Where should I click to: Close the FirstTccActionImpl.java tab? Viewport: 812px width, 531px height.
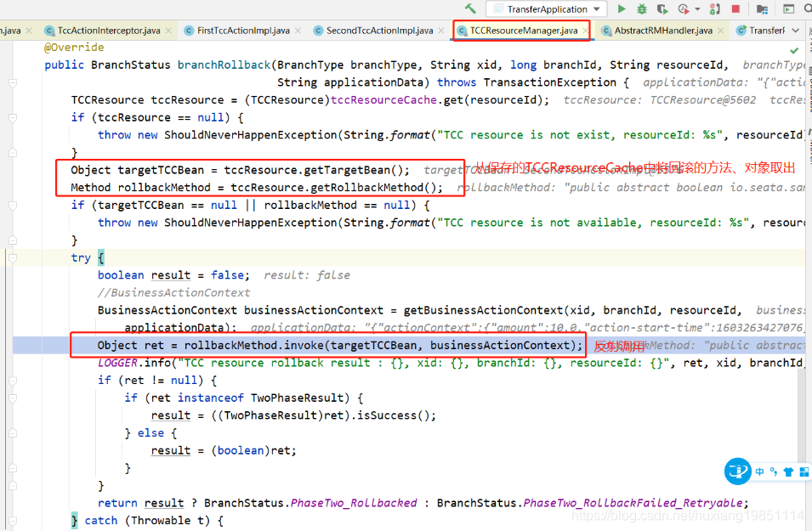[x=298, y=31]
